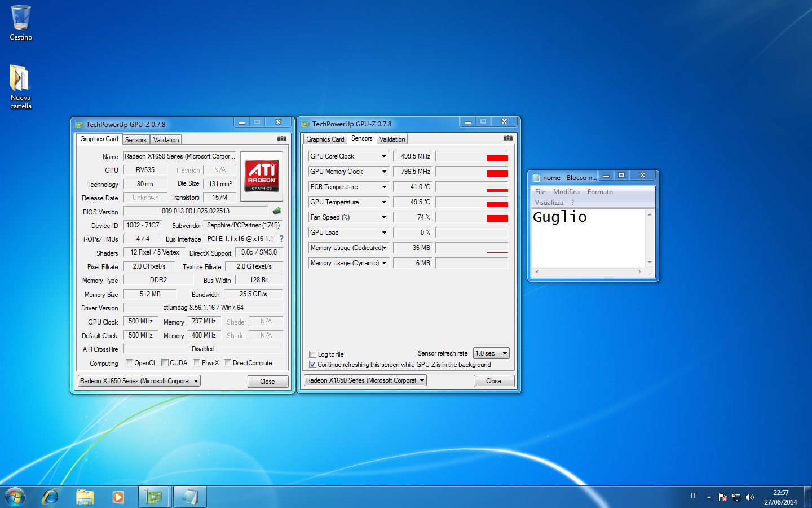This screenshot has width=812, height=508.
Task: Click Notepad title bar icon
Action: (537, 177)
